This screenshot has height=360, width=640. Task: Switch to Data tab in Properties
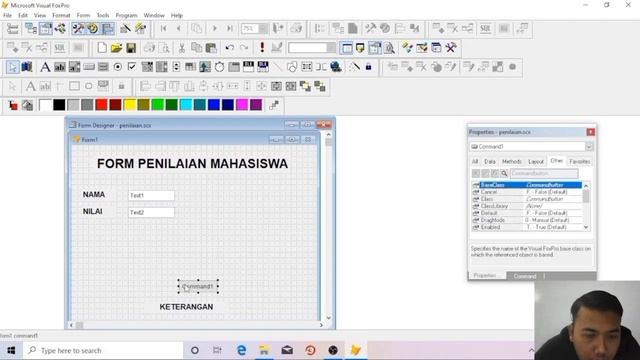click(x=490, y=162)
